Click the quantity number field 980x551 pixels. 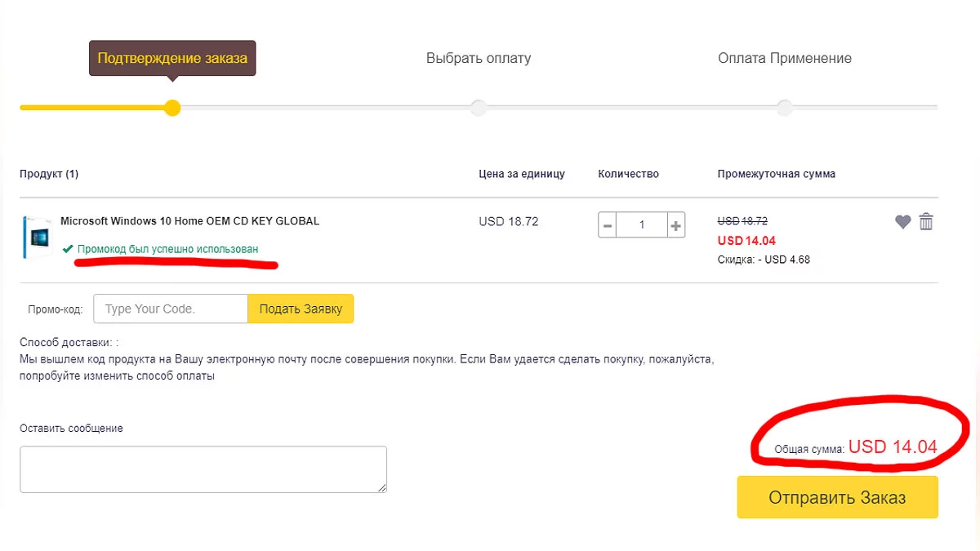coord(642,225)
